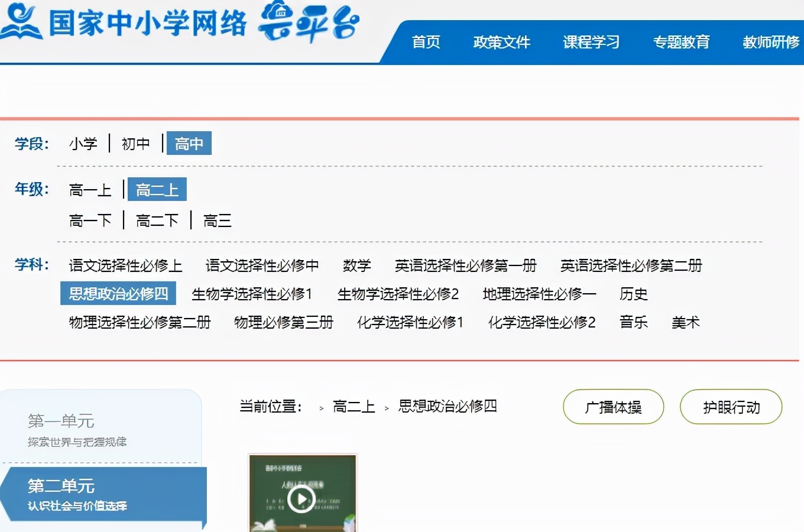Click the 广播体操 button

click(x=613, y=407)
